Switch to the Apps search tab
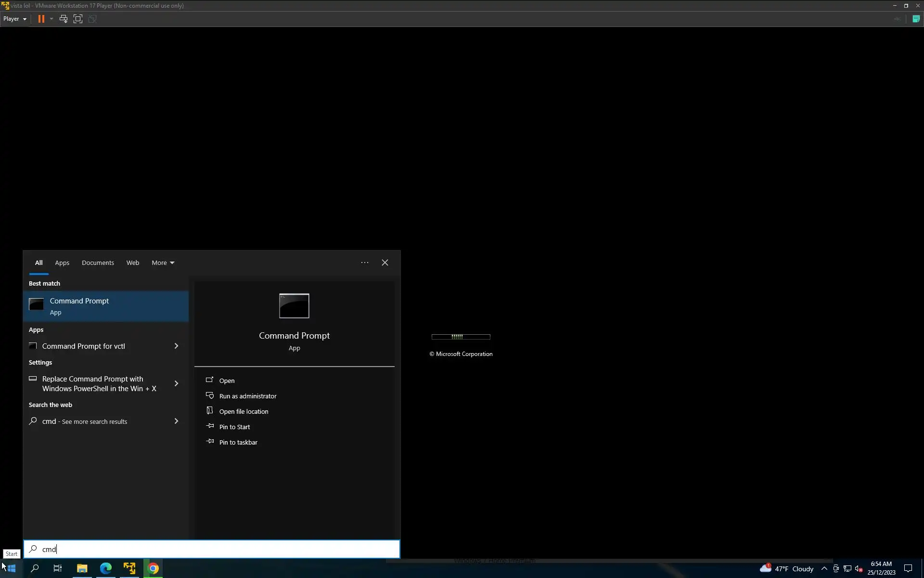 62,263
